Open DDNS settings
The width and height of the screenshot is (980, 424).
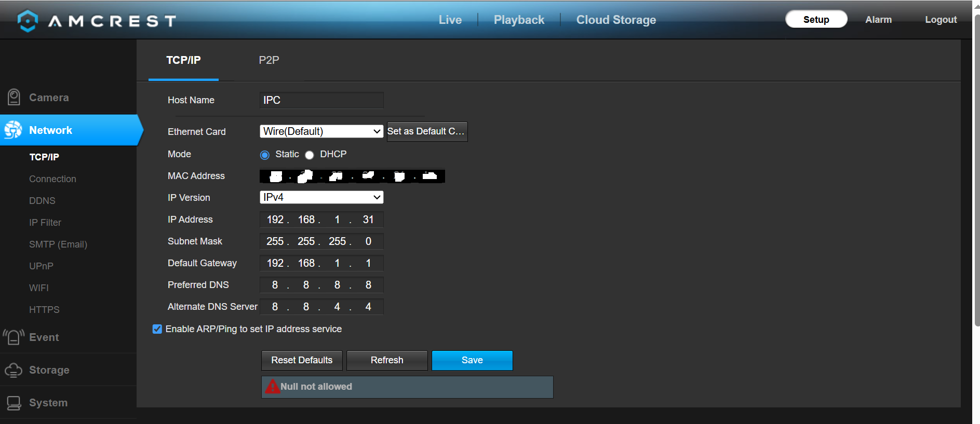click(x=42, y=201)
